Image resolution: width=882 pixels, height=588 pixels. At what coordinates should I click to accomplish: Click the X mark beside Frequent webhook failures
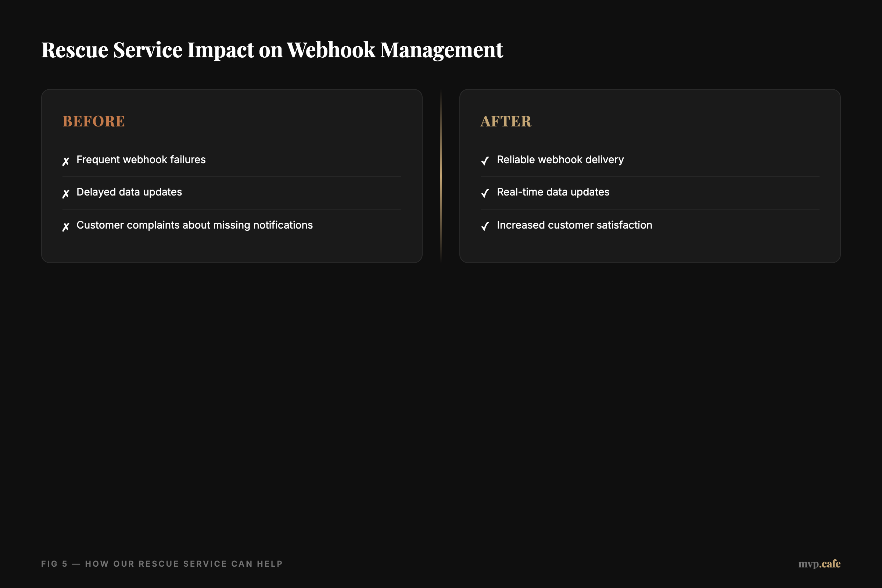(66, 161)
